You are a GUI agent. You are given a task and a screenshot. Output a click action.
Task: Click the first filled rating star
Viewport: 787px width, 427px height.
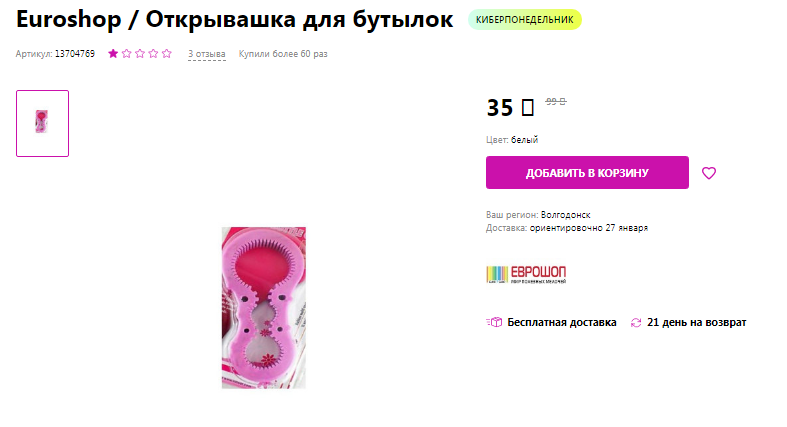(x=113, y=54)
